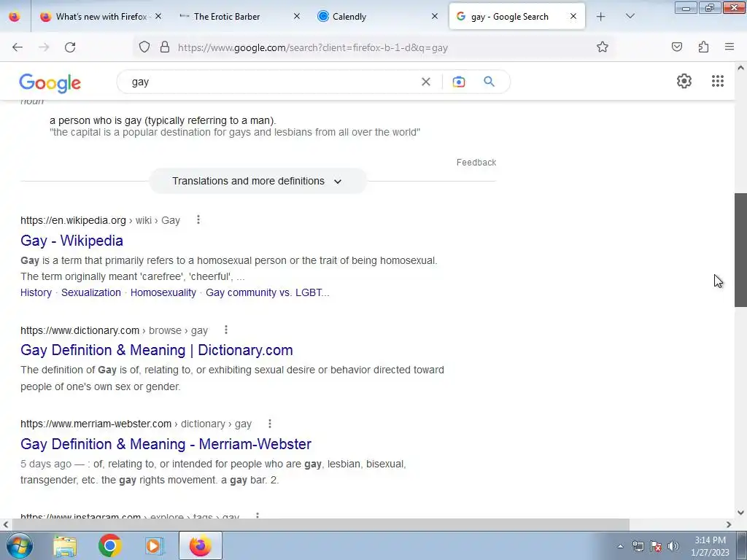Launch Chrome from the taskbar
This screenshot has height=560, width=747.
coord(110,545)
